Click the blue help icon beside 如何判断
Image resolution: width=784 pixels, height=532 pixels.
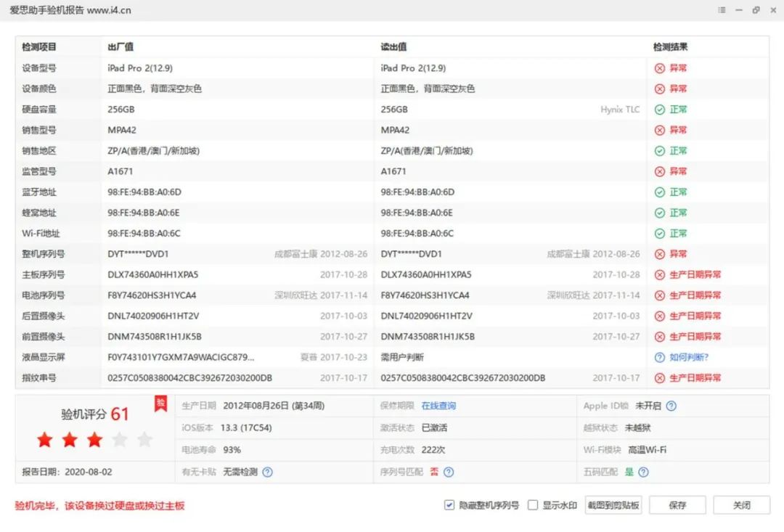659,357
